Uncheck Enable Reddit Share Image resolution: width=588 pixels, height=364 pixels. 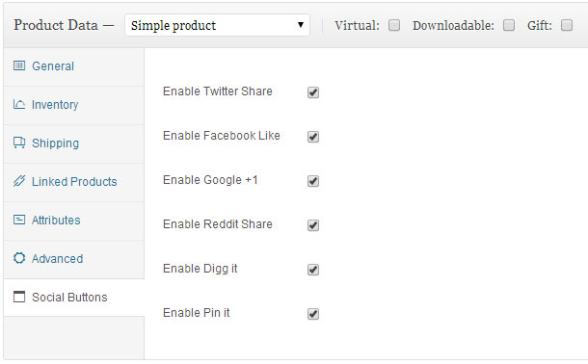313,225
